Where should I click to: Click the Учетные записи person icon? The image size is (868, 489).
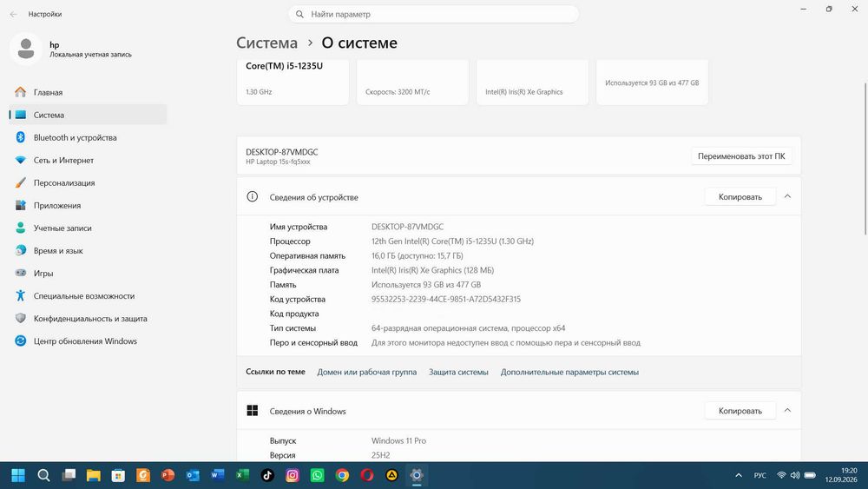tap(21, 228)
